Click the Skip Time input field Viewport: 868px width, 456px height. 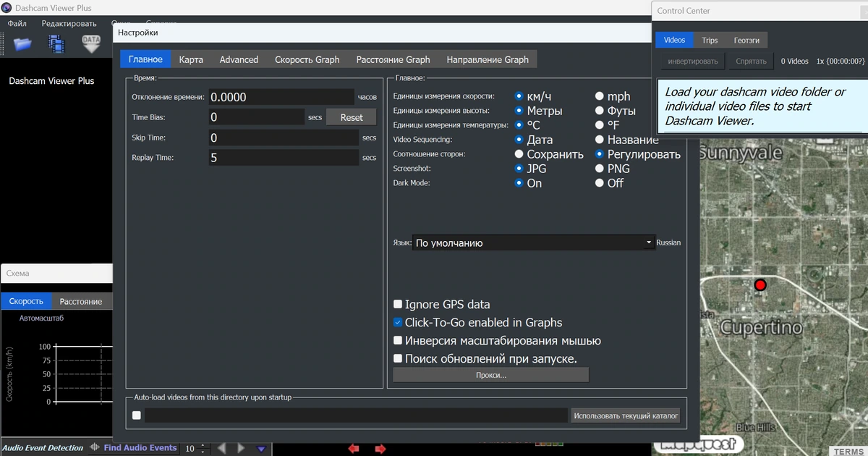tap(284, 138)
